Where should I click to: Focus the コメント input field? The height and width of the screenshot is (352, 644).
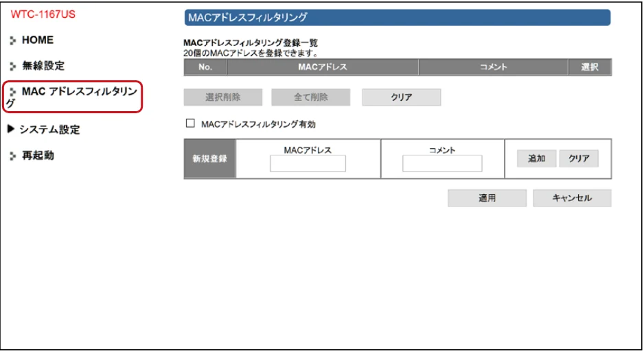442,163
